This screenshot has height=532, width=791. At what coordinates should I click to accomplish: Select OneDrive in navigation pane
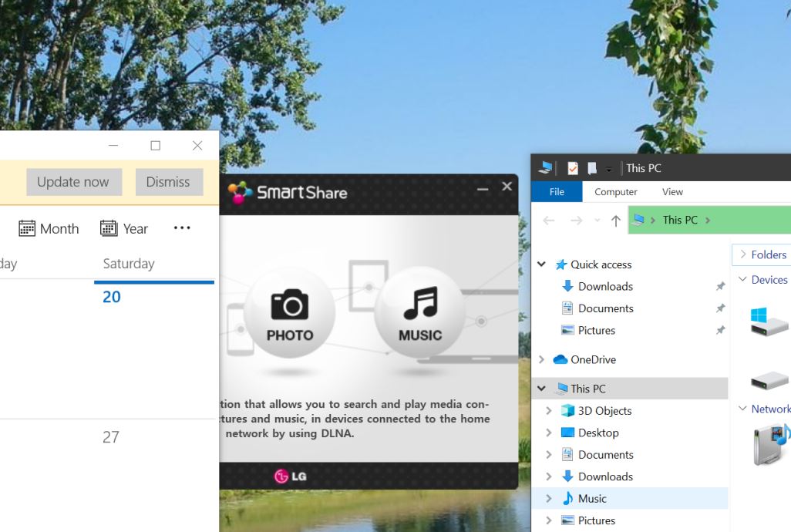pos(593,359)
